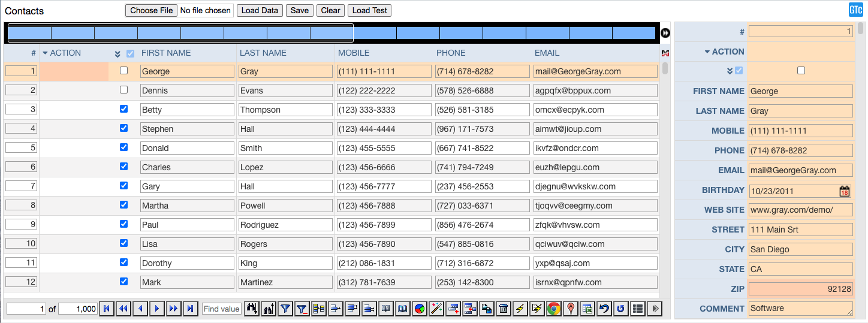868x323 pixels.
Task: Open the birthday calendar picker icon
Action: [x=844, y=191]
